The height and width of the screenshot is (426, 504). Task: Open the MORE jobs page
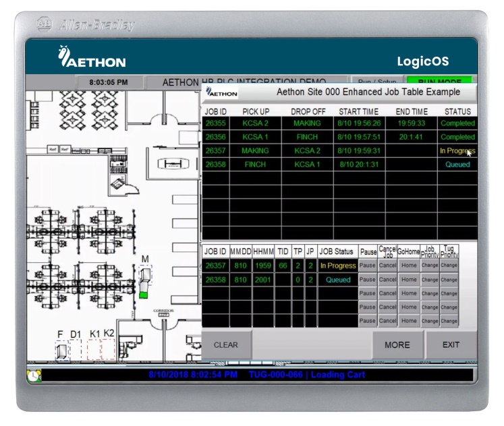(397, 345)
